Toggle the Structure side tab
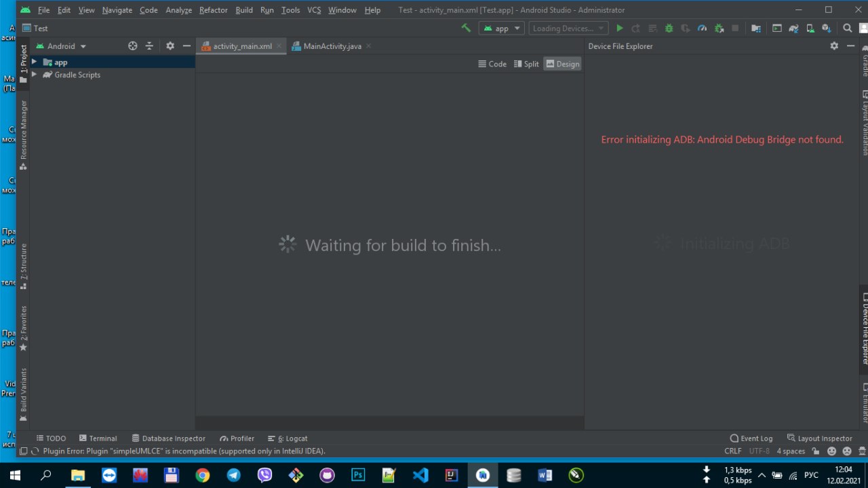Screen dimensions: 868x488 point(23,266)
